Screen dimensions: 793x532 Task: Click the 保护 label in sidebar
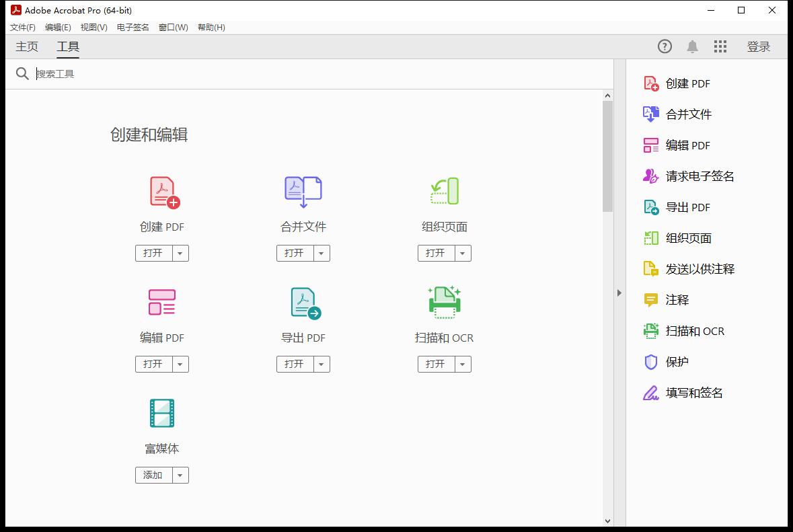point(677,362)
